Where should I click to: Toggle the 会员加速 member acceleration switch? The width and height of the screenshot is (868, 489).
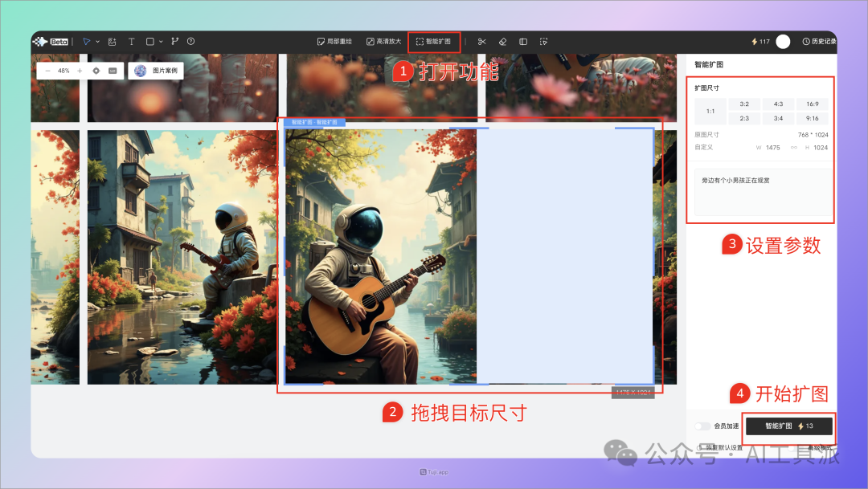click(702, 426)
